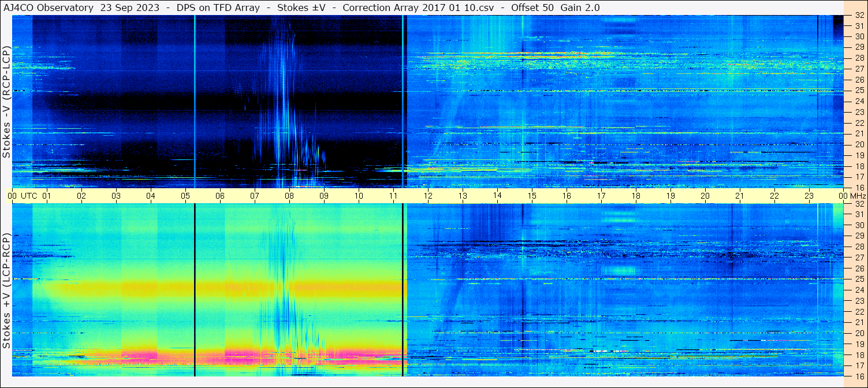
Task: Click the 32 MHz label in Stokes -V panel
Action: coord(859,16)
